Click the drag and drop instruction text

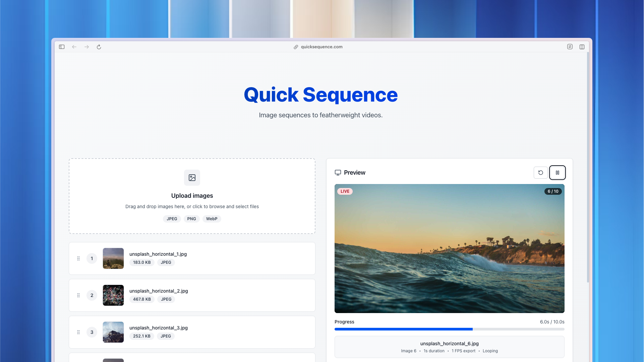pyautogui.click(x=192, y=206)
